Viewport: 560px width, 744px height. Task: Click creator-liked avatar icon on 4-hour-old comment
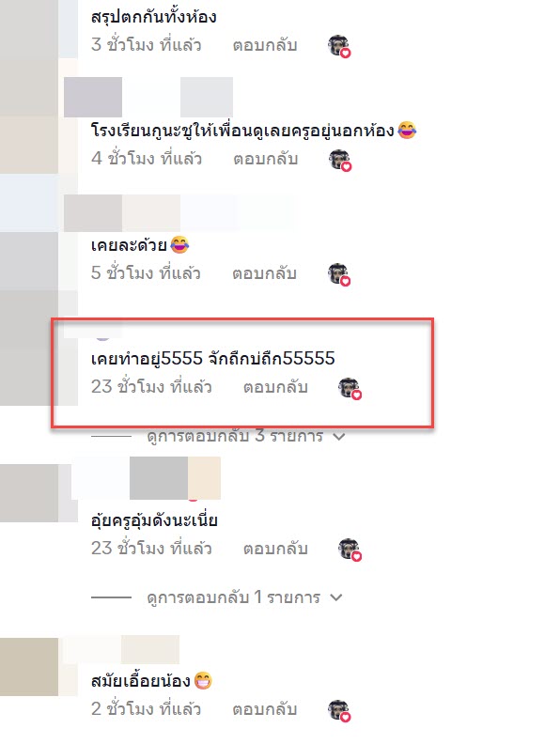339,160
